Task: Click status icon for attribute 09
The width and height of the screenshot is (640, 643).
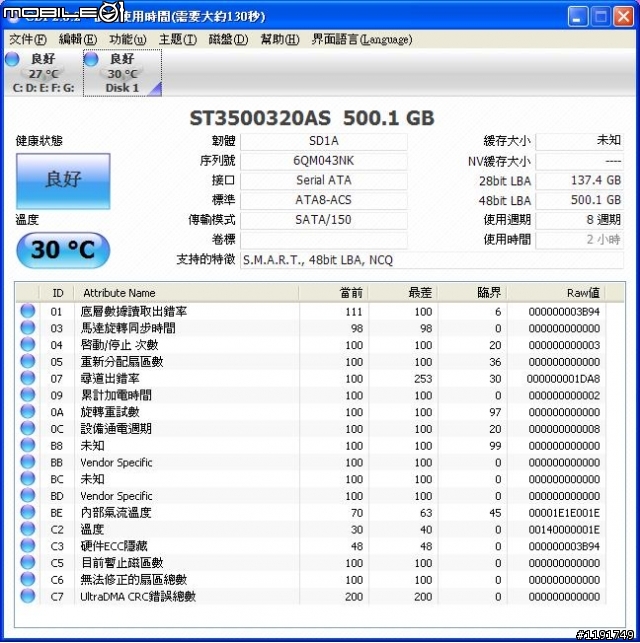Action: tap(28, 394)
